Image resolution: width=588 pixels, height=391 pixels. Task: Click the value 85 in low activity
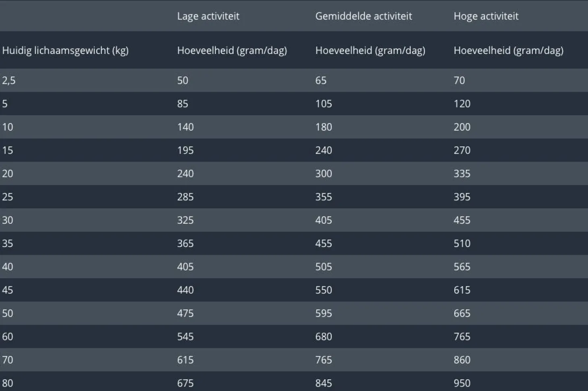[x=182, y=104]
